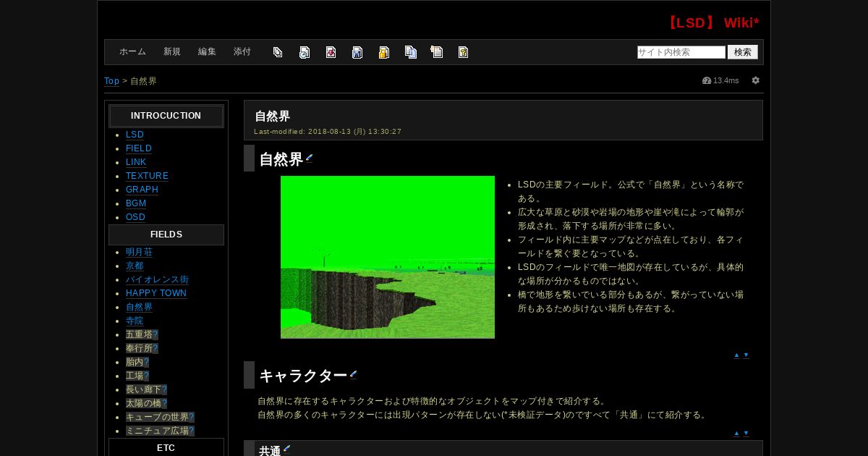
Task: Open the BGM sidebar link
Action: pyautogui.click(x=136, y=203)
